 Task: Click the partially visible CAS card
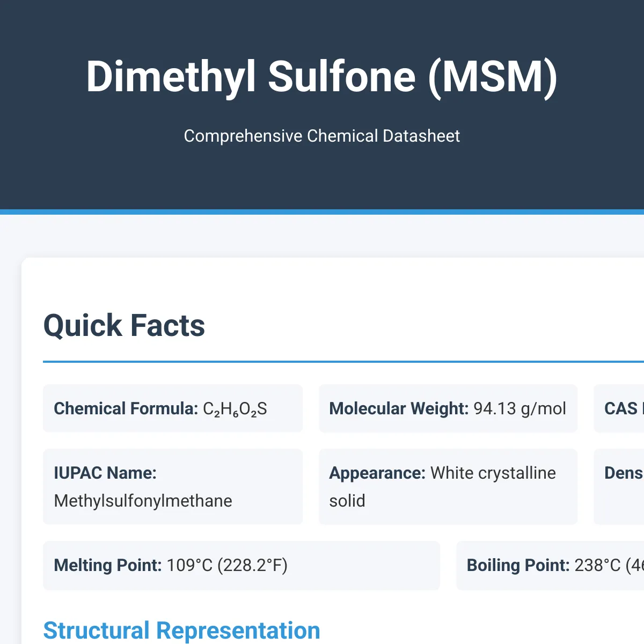(619, 408)
